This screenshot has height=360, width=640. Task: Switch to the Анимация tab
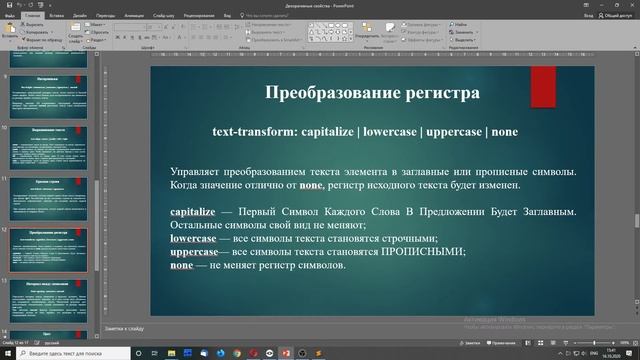134,16
